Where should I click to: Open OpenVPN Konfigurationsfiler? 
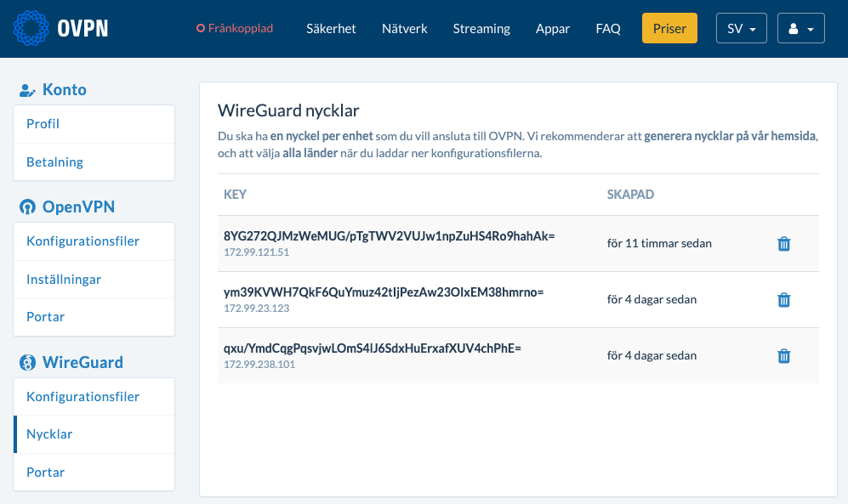[x=94, y=241]
